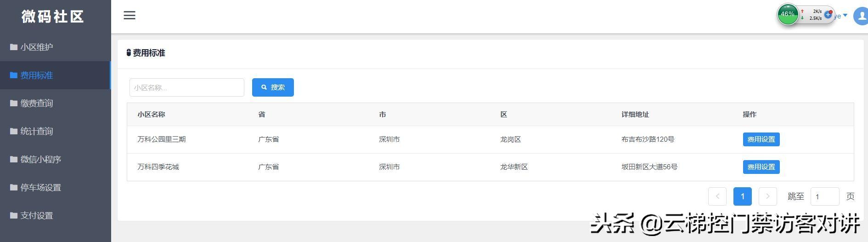Click the user avatar icon
Viewport: 868px width, 242px height.
click(861, 16)
